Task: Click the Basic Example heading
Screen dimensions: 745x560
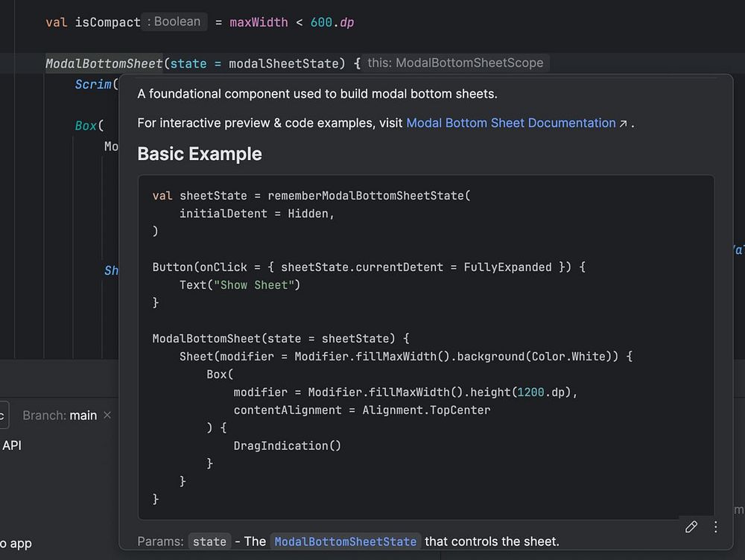Action: [200, 154]
